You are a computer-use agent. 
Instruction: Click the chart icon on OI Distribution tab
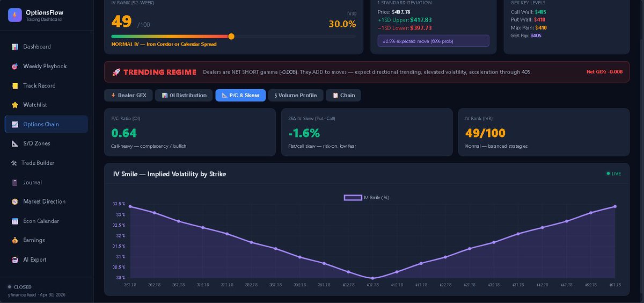pos(165,95)
